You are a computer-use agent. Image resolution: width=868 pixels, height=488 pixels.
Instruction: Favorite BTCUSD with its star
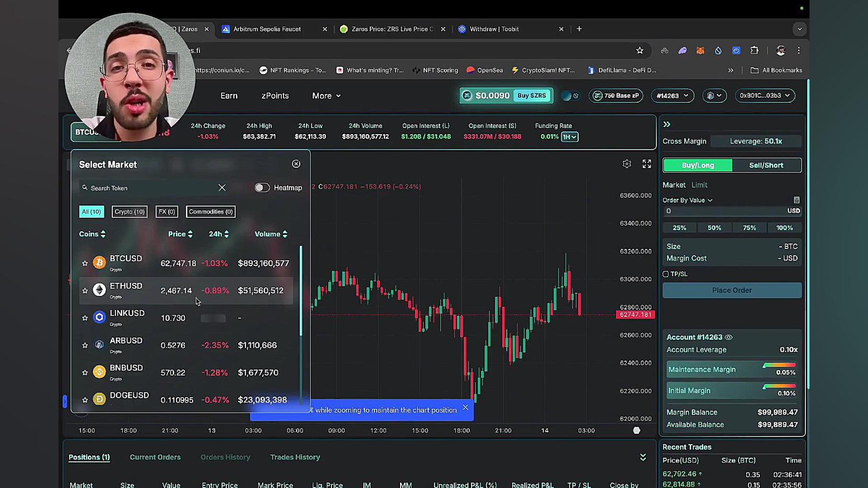85,264
